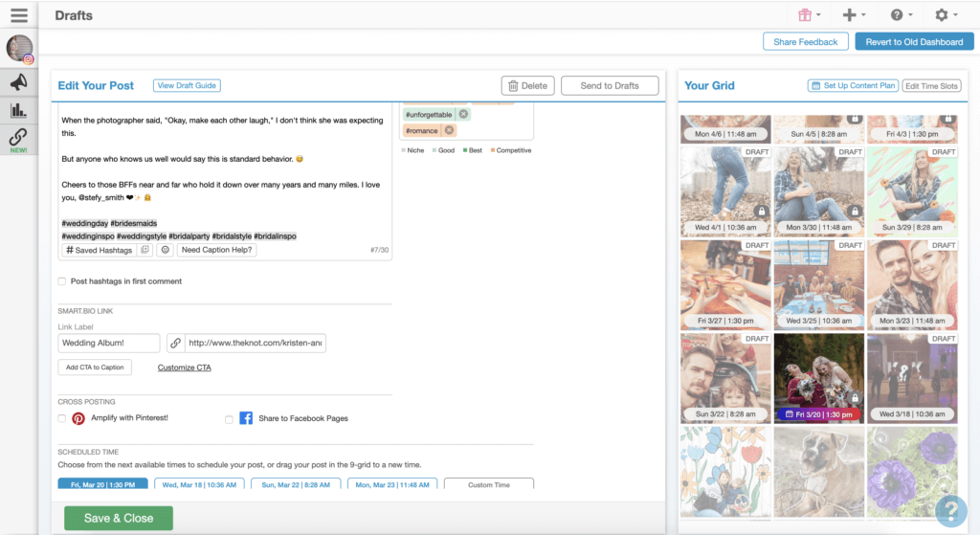Click the Save & Close button

coord(119,518)
